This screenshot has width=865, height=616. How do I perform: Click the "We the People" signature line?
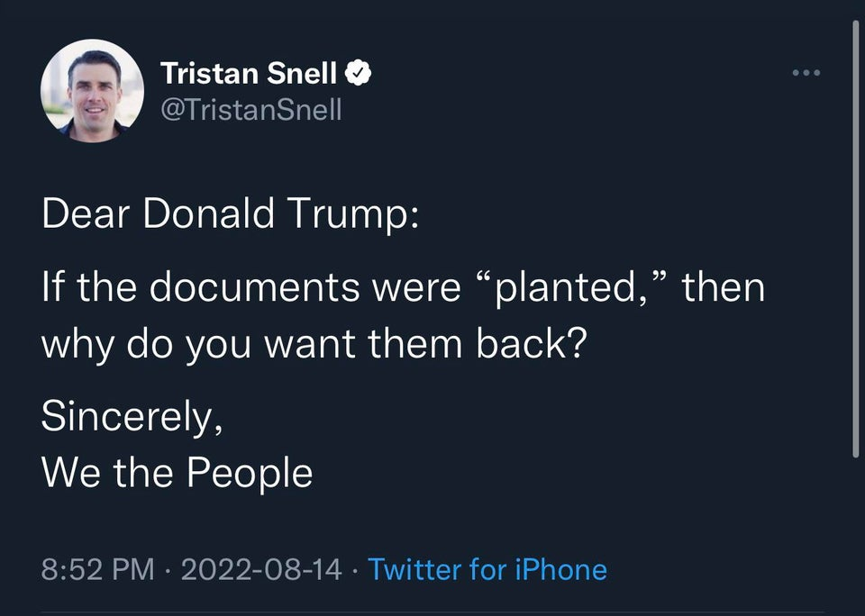click(x=178, y=473)
